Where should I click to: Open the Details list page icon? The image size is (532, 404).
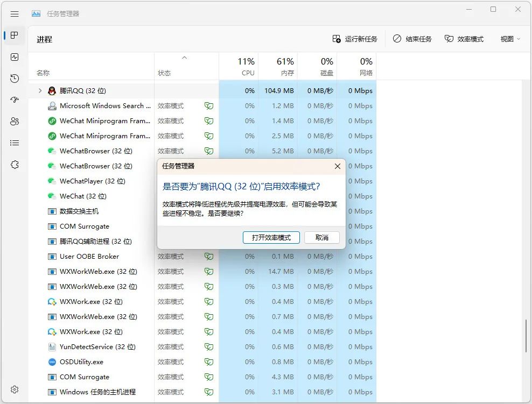(x=15, y=143)
